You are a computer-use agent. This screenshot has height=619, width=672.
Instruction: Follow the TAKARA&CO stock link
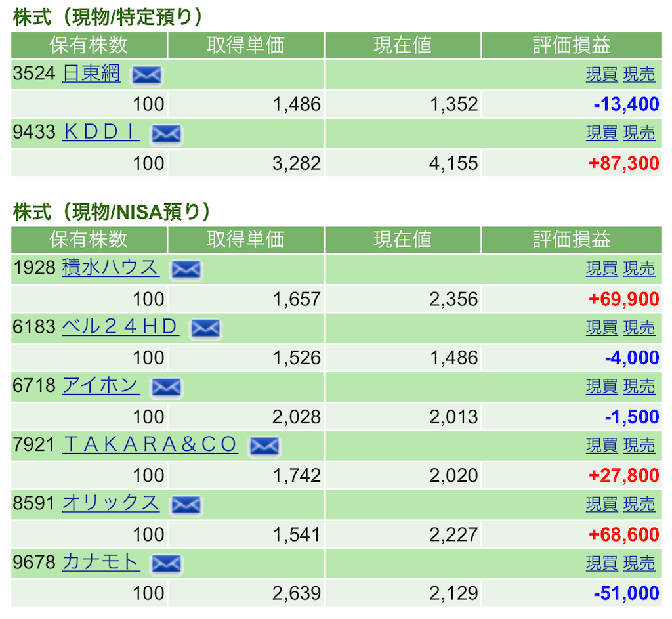[150, 444]
